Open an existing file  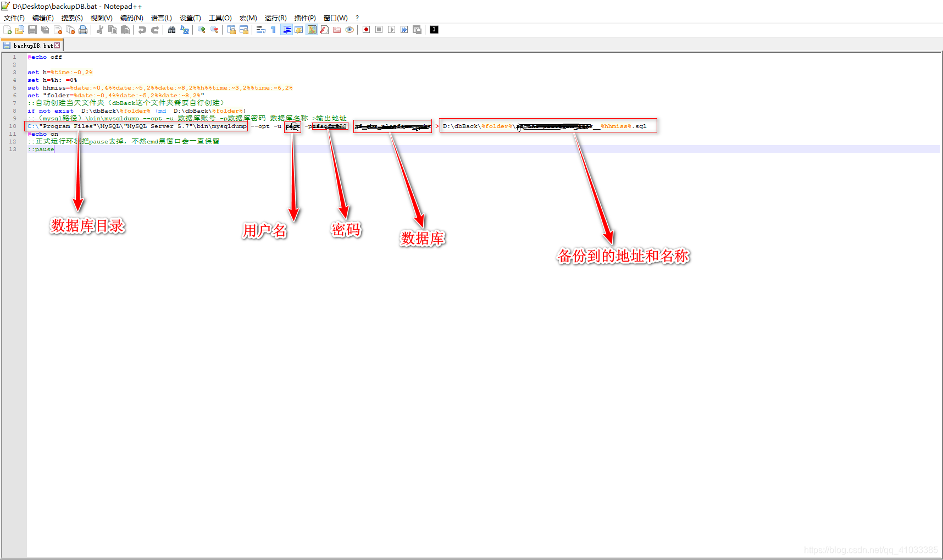tap(19, 30)
